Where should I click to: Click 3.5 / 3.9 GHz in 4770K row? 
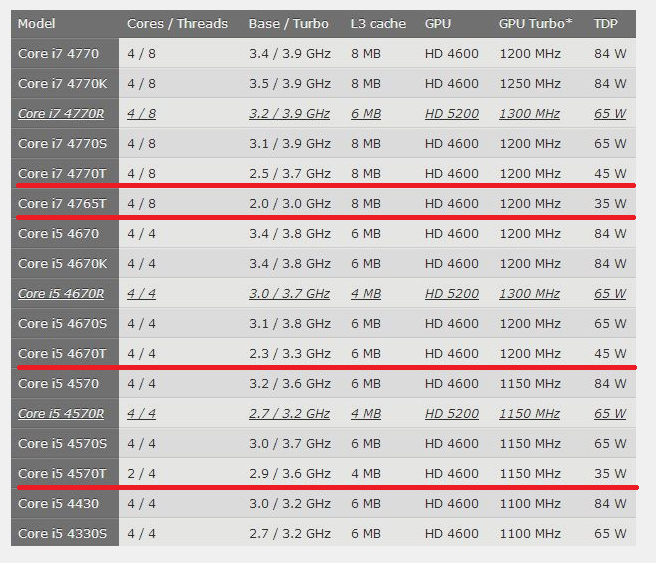point(290,84)
